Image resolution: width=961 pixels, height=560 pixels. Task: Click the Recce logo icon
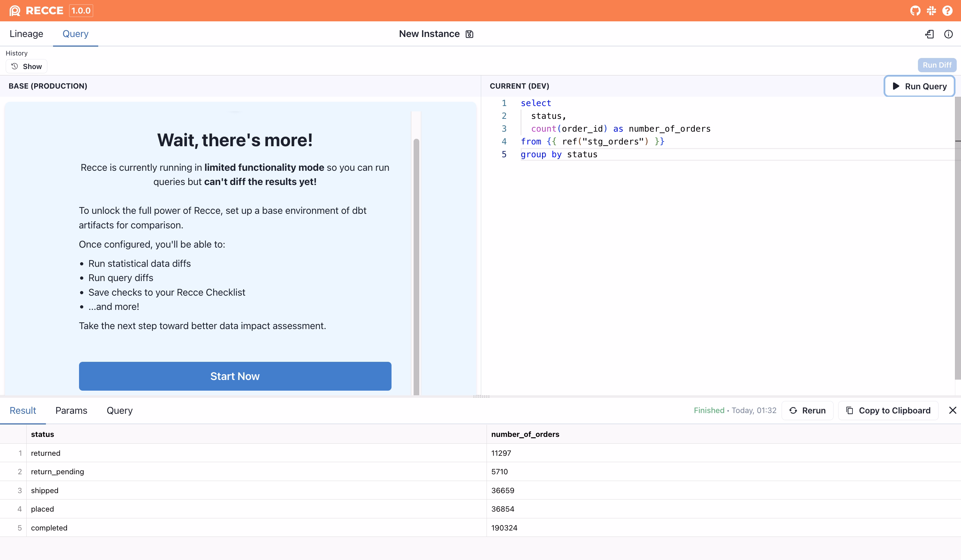pos(15,11)
